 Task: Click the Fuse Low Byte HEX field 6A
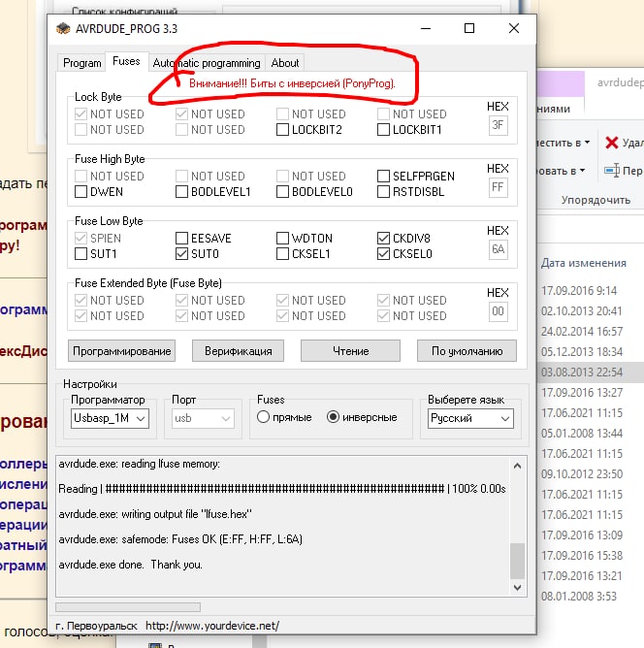499,249
